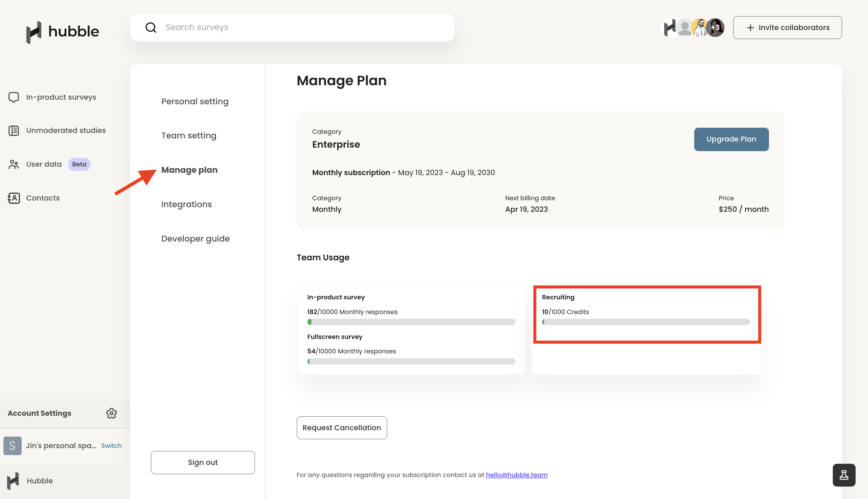Screen dimensions: 868x499
Task: Click the Manage Plan page heading
Action: (x=341, y=81)
